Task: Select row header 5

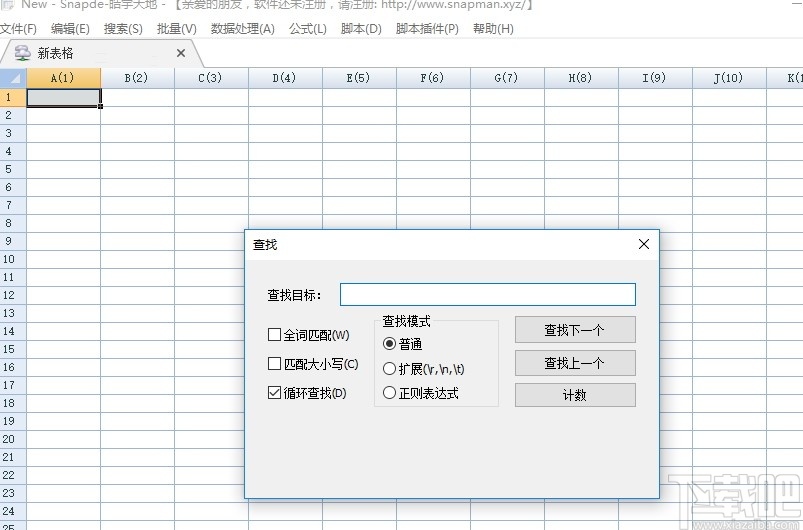Action: 13,169
